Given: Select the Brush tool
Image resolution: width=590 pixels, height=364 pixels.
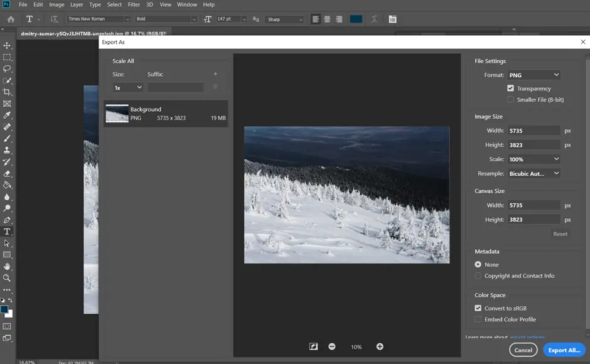Looking at the screenshot, I should [x=8, y=139].
